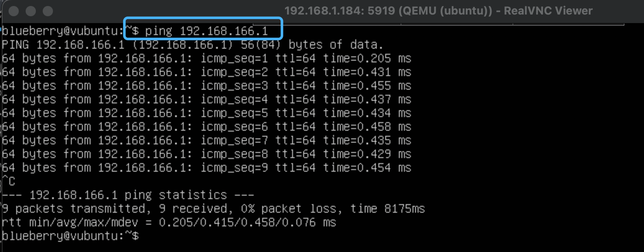Reveal the hidden VNC toolbar strip at top

tap(438, 24)
